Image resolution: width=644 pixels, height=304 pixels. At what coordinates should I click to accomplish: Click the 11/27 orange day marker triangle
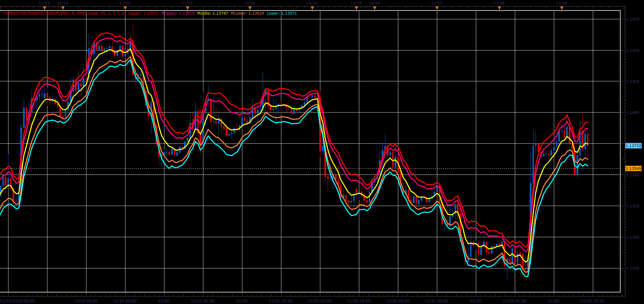tap(437, 8)
